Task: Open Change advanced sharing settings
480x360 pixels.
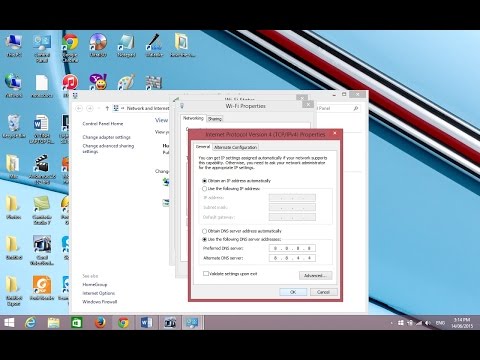Action: click(108, 149)
